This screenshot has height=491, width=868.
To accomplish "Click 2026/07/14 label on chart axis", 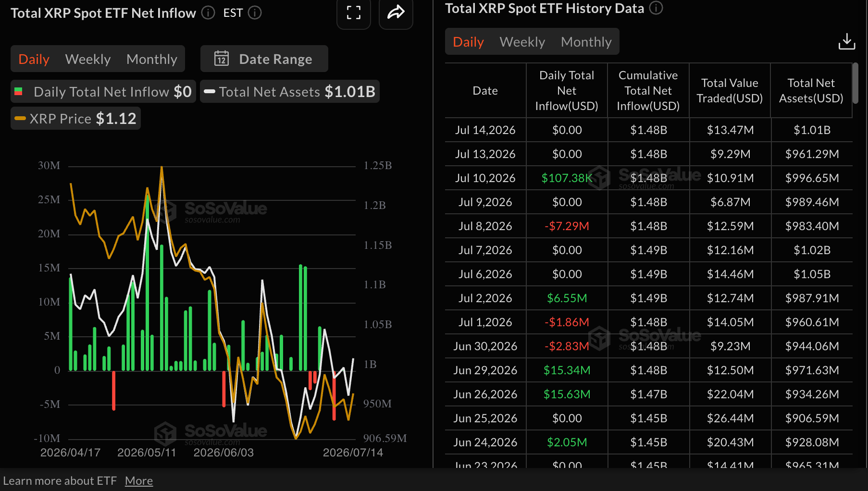I will 353,453.
